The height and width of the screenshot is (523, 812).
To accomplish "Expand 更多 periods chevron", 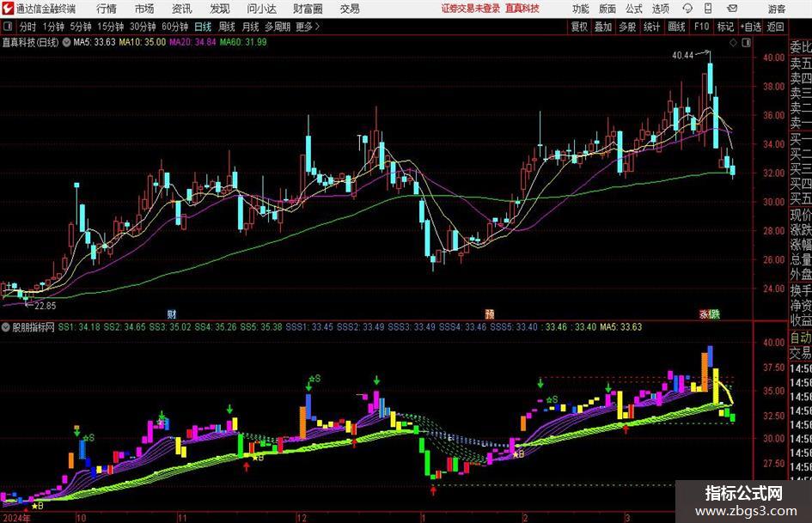I will [x=308, y=27].
